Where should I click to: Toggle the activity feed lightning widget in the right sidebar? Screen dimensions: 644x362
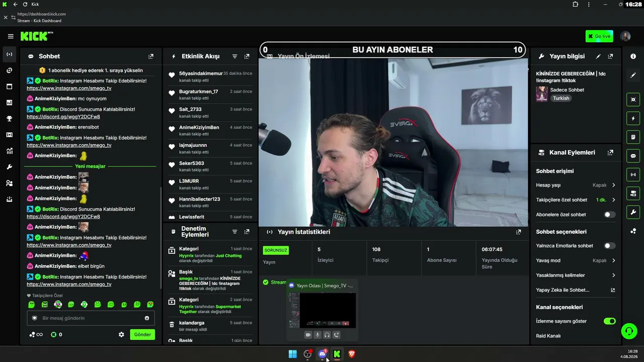point(633,118)
